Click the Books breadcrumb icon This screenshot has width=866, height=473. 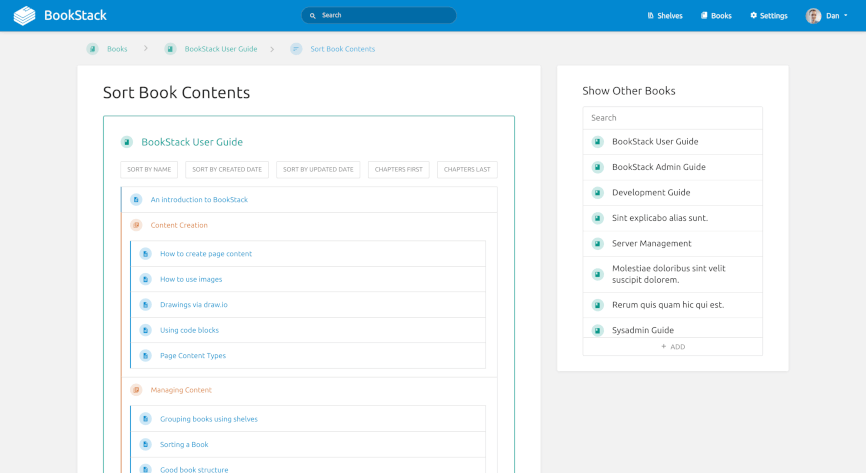[x=92, y=49]
